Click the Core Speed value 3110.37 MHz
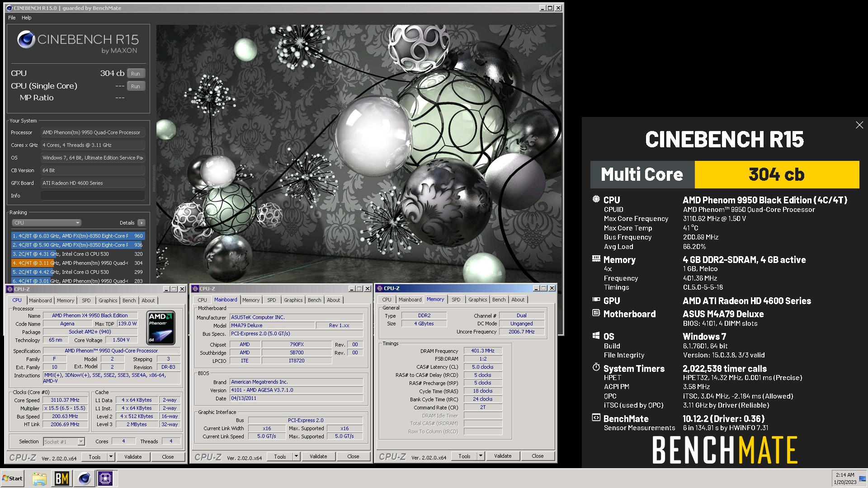The height and width of the screenshot is (488, 868). (65, 400)
